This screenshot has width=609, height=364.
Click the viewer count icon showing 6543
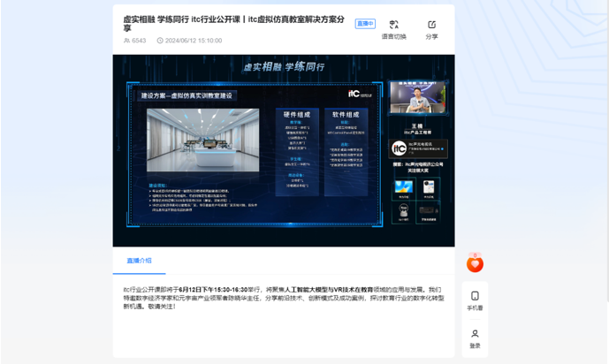click(x=127, y=41)
